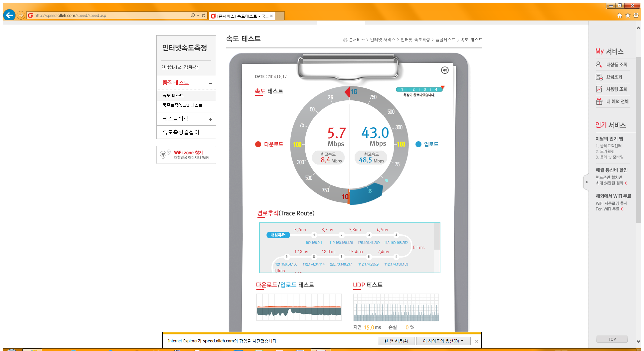Toggle the sound speaker icon on clipboard
The height and width of the screenshot is (351, 644).
pos(445,70)
